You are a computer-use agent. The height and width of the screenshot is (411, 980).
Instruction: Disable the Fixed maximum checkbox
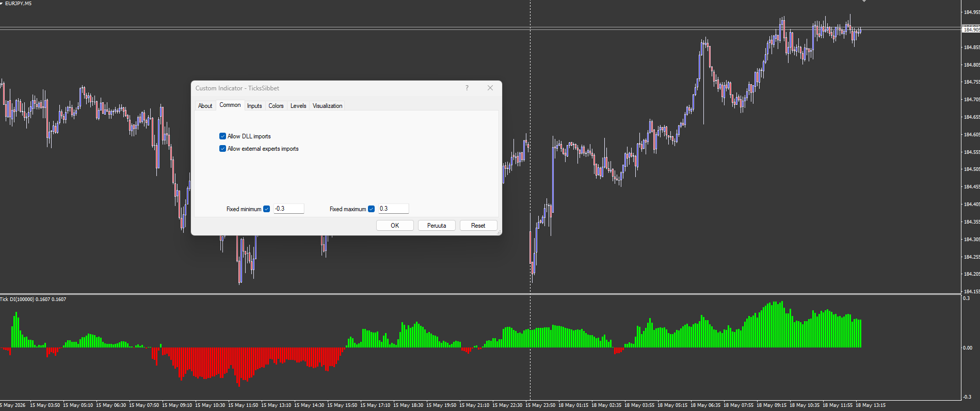pos(372,209)
